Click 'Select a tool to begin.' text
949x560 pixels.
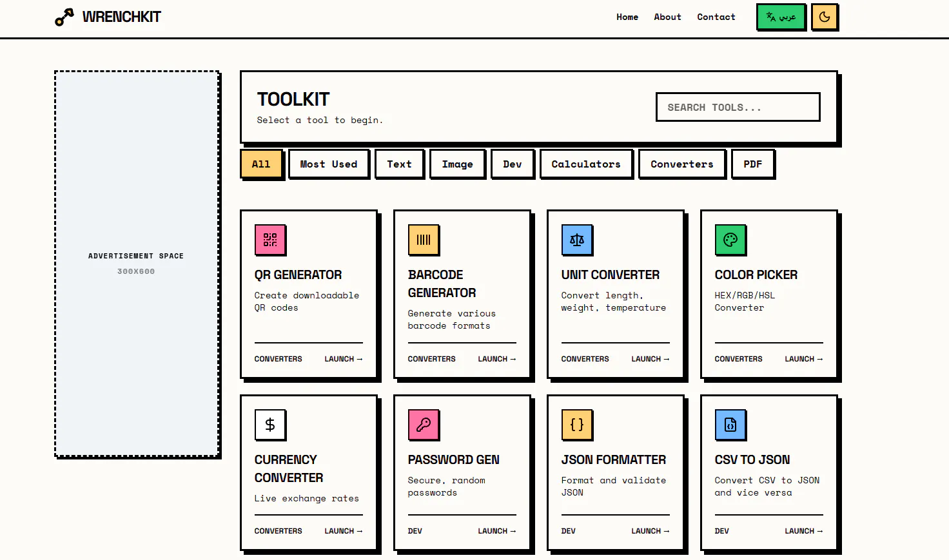tap(320, 120)
